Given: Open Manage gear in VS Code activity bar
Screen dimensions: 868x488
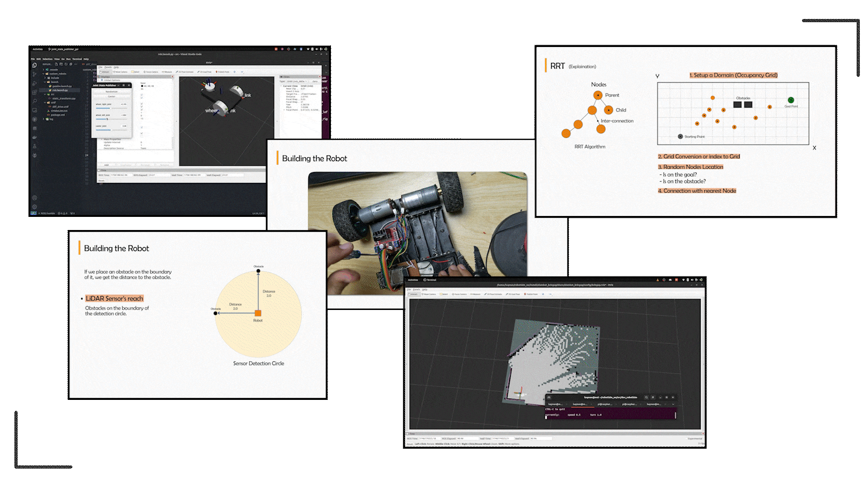Looking at the screenshot, I should tap(34, 206).
